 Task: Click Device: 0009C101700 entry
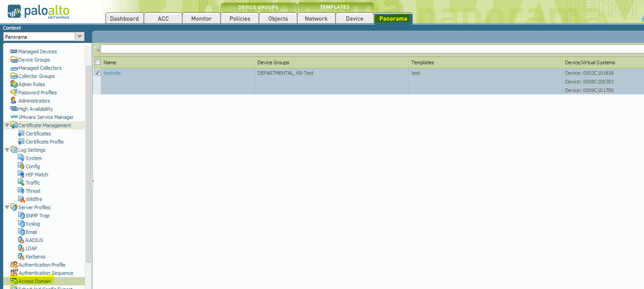pos(589,90)
